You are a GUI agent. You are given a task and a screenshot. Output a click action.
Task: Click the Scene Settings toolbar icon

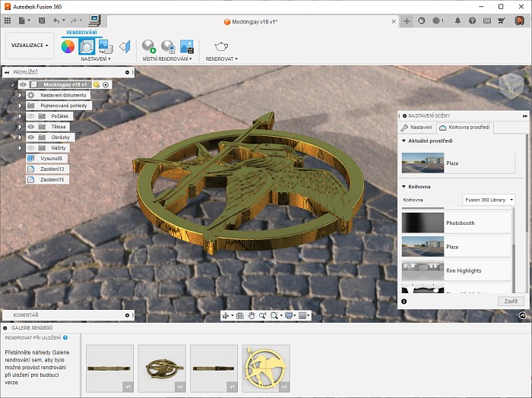[x=87, y=46]
